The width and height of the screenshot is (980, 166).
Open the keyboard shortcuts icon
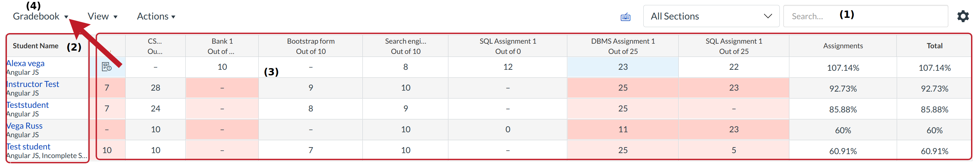pyautogui.click(x=625, y=17)
